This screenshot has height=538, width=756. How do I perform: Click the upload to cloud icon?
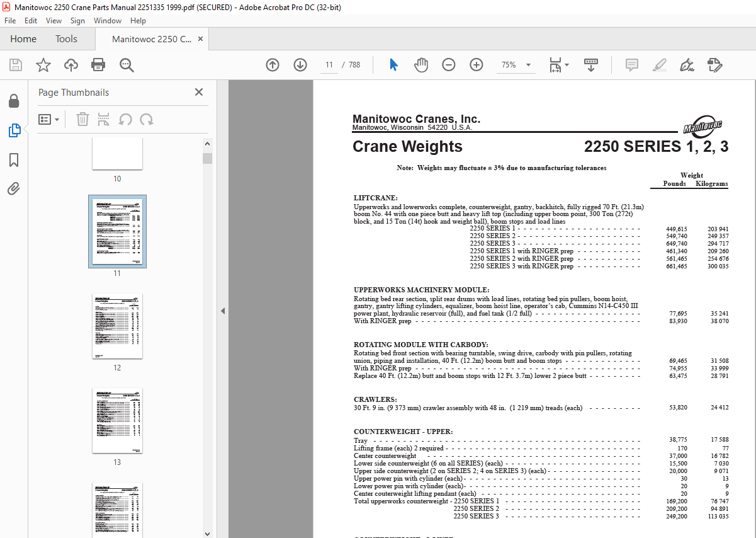pos(71,65)
